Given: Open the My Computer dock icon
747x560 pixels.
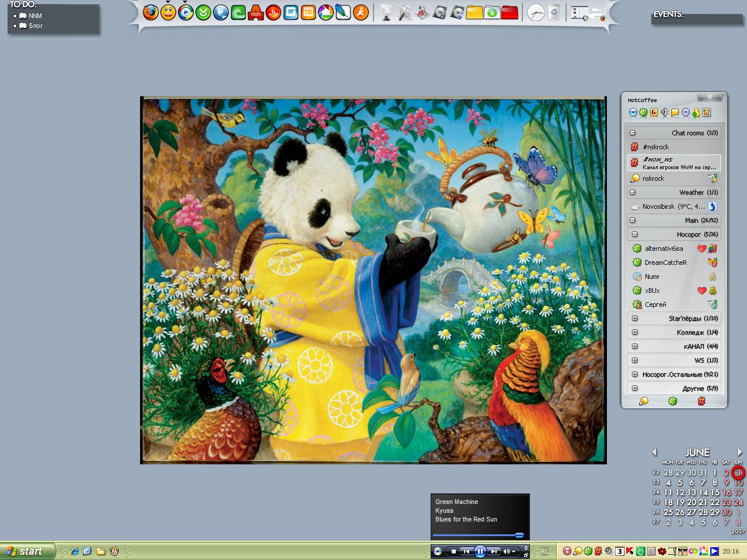Looking at the screenshot, I should click(386, 12).
